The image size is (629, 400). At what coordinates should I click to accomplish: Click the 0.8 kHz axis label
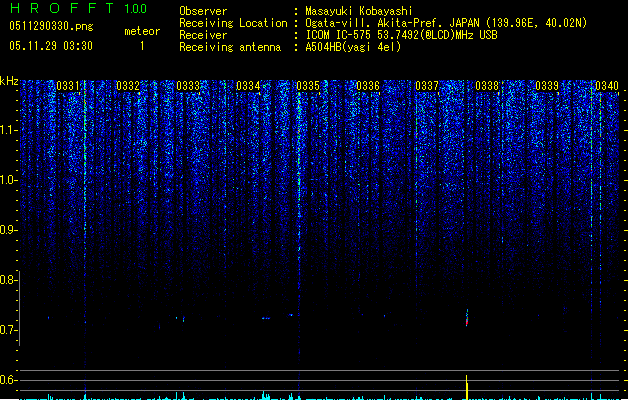[x=8, y=280]
